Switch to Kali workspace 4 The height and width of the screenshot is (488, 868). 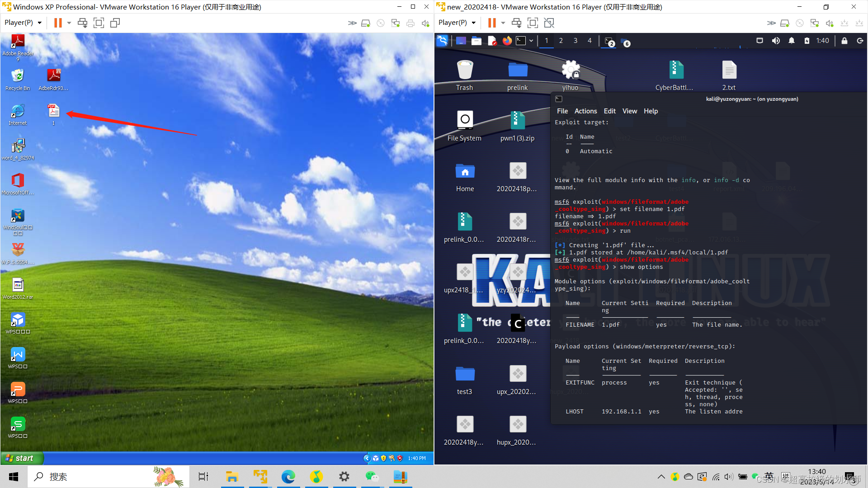(590, 41)
